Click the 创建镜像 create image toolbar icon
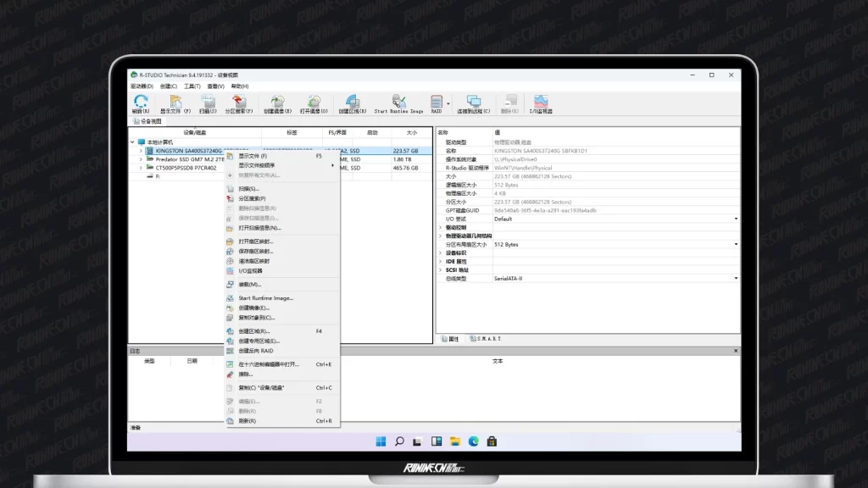 (277, 103)
